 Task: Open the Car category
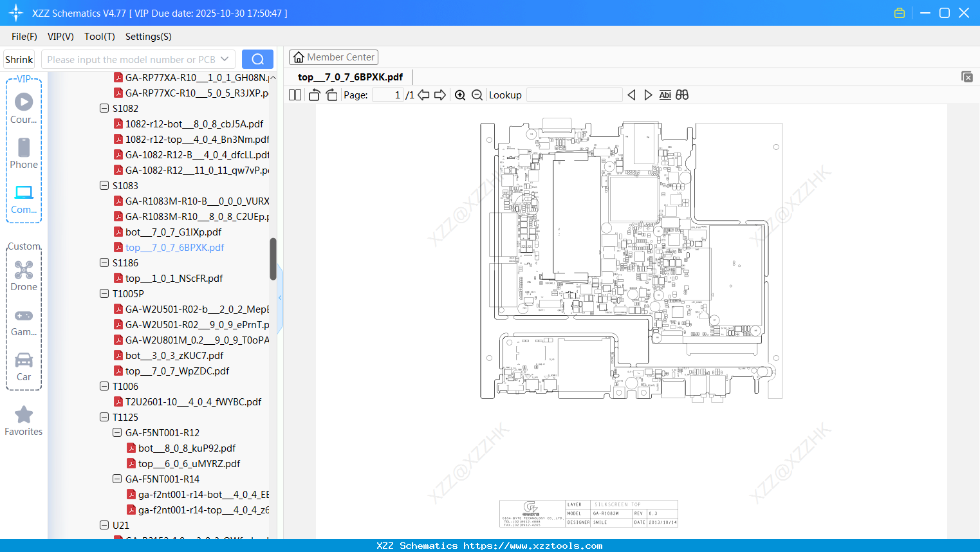click(x=24, y=366)
